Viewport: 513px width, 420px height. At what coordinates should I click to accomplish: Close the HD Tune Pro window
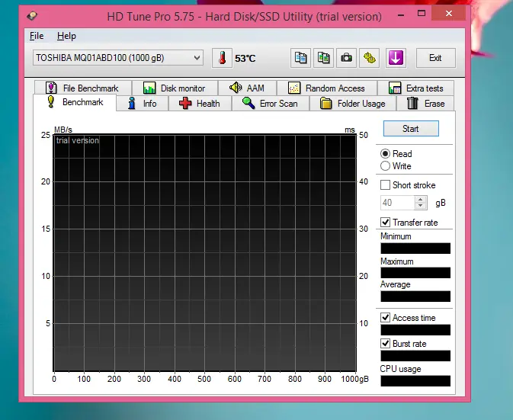point(448,14)
